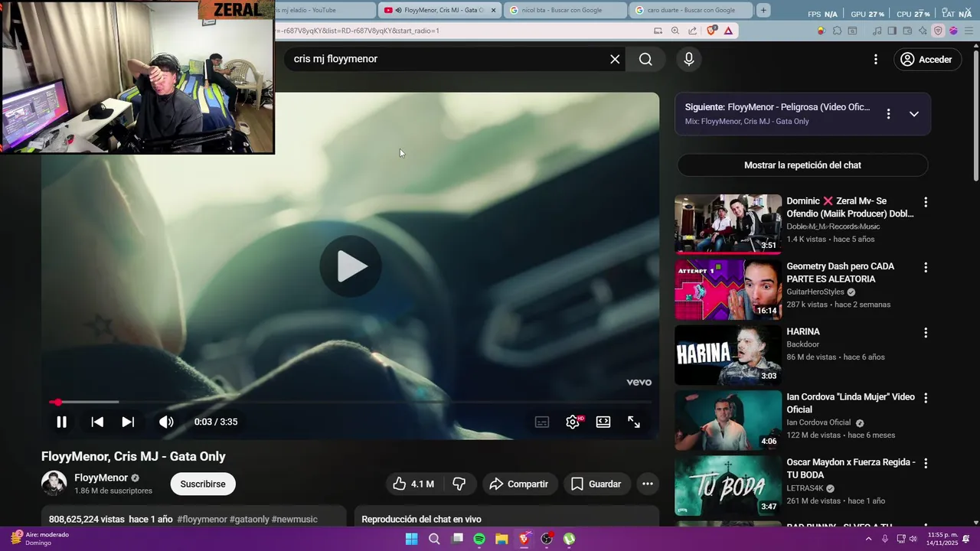
Task: Open the Geometry Dash video thumbnail
Action: pyautogui.click(x=728, y=289)
